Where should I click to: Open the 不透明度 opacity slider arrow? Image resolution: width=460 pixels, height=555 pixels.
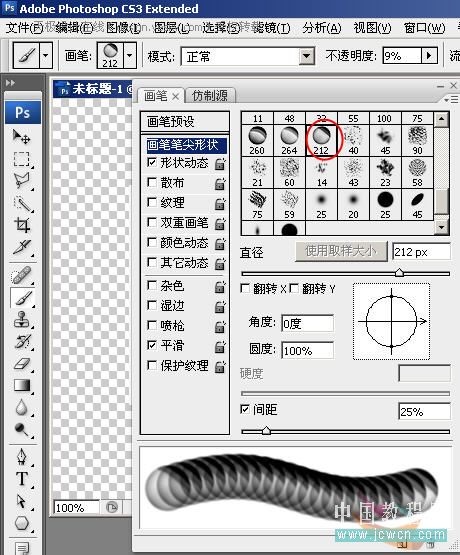pyautogui.click(x=429, y=56)
